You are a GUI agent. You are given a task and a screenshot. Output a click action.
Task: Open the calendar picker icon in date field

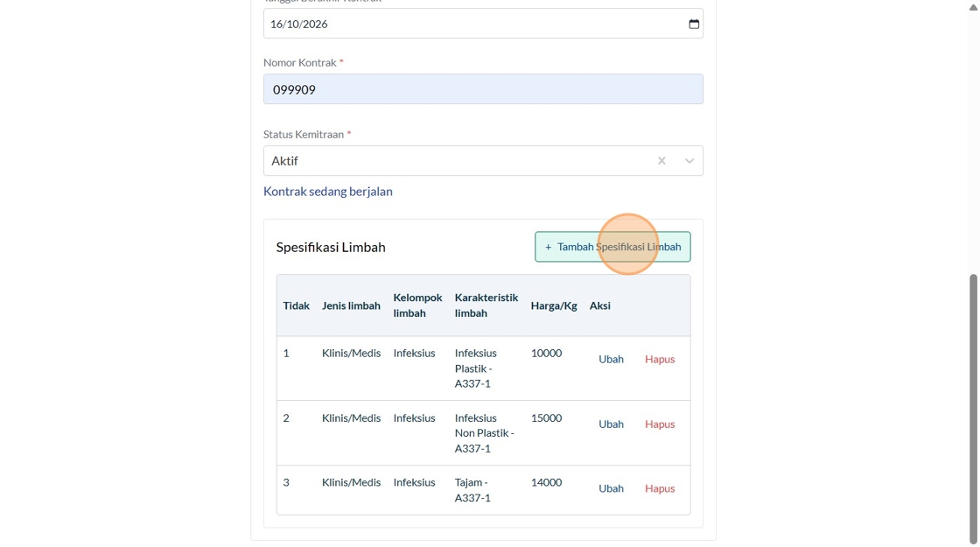694,24
